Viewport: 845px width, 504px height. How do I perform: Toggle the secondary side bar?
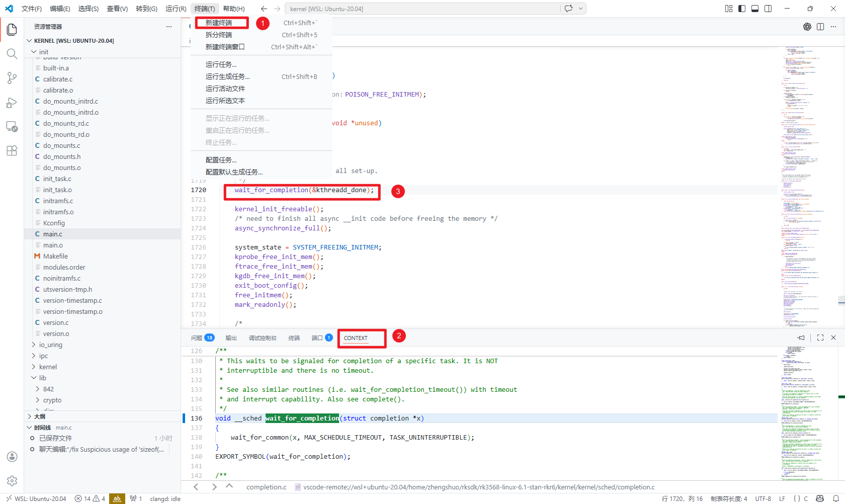[x=768, y=9]
